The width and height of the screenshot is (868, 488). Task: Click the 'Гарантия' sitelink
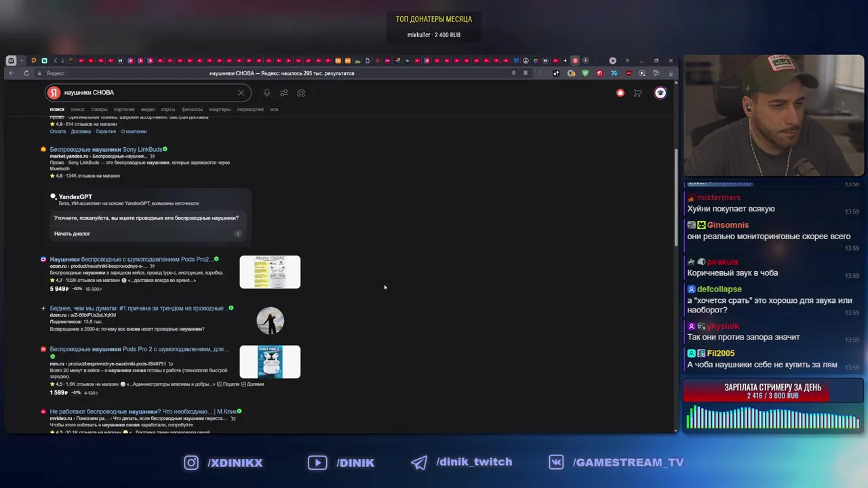point(106,131)
